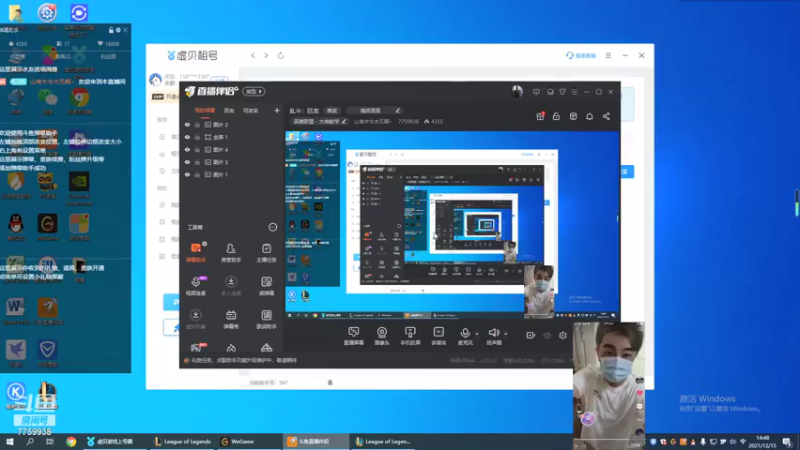800x450 pixels.
Task: Open the hamburger menu in 虚贝租号 window
Action: point(608,55)
